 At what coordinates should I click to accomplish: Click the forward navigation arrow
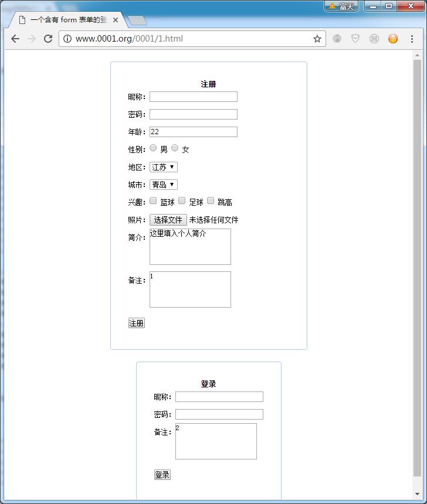(32, 39)
